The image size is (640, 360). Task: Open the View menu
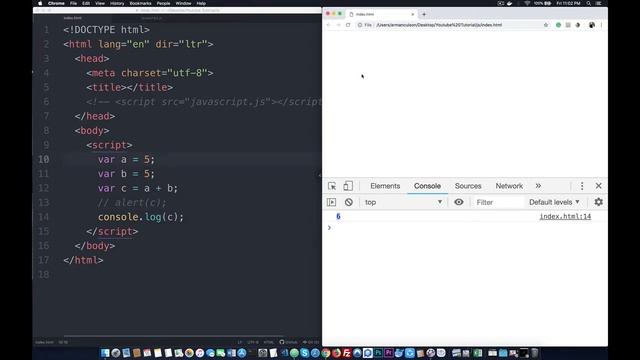click(x=100, y=3)
